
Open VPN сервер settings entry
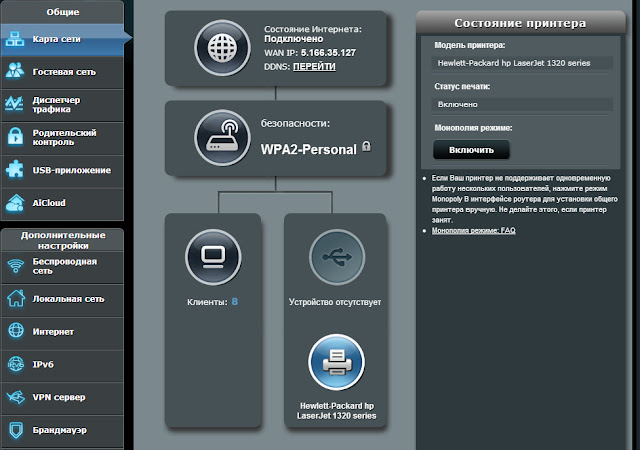62,398
